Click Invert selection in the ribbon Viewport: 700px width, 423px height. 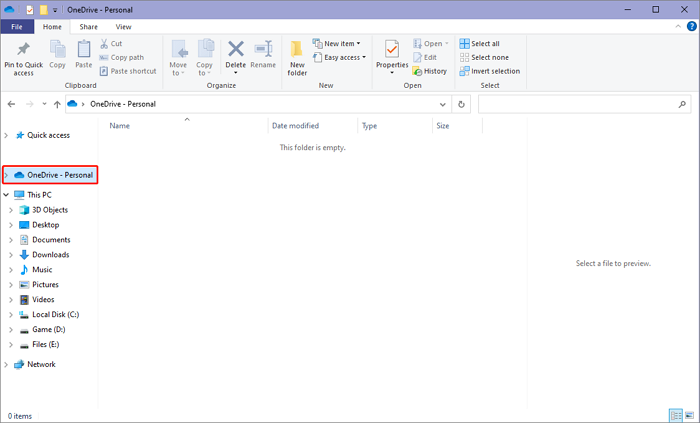pos(489,71)
